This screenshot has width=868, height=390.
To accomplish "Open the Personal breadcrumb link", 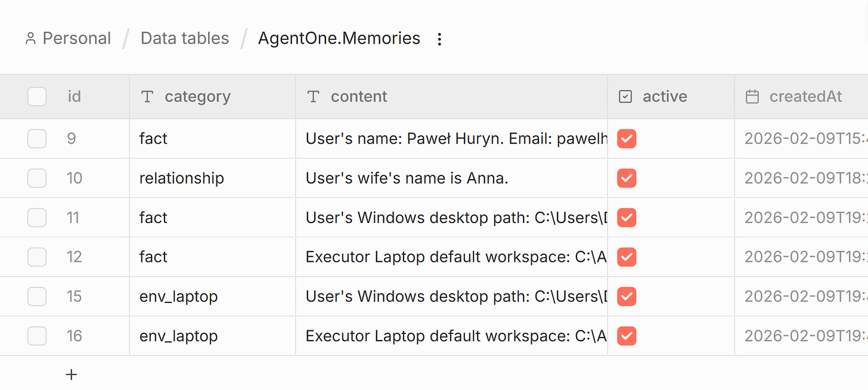I will click(76, 38).
